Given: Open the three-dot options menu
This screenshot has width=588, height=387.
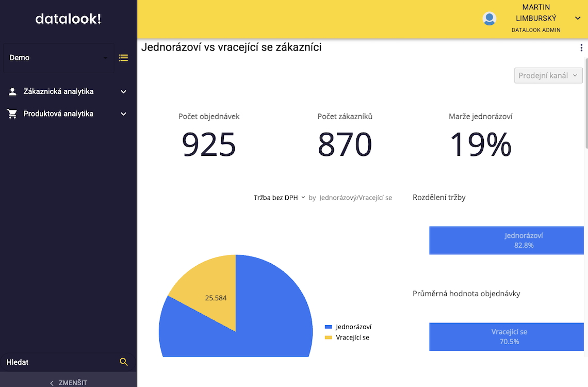Looking at the screenshot, I should (581, 47).
